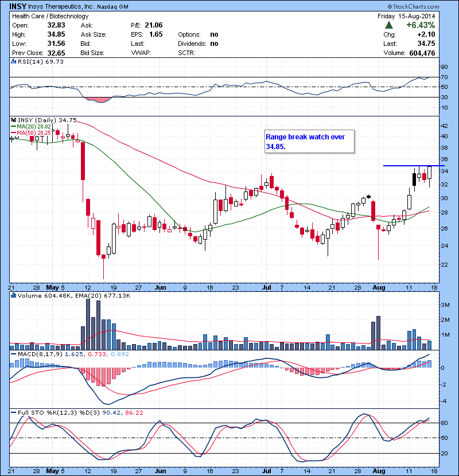
Task: Click the 'Volume 604.48K, EMA(20) 677.13K' label
Action: tap(74, 296)
